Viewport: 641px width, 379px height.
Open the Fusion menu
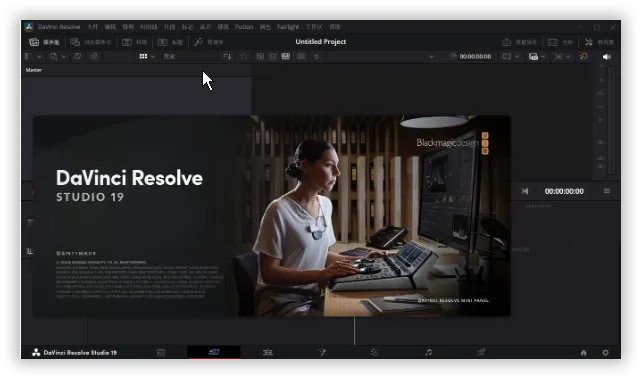(x=244, y=27)
